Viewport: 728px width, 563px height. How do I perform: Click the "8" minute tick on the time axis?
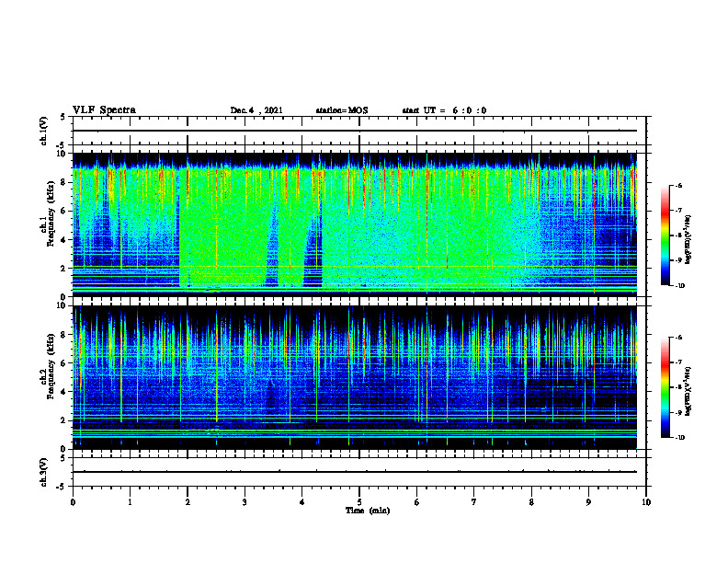tap(531, 502)
